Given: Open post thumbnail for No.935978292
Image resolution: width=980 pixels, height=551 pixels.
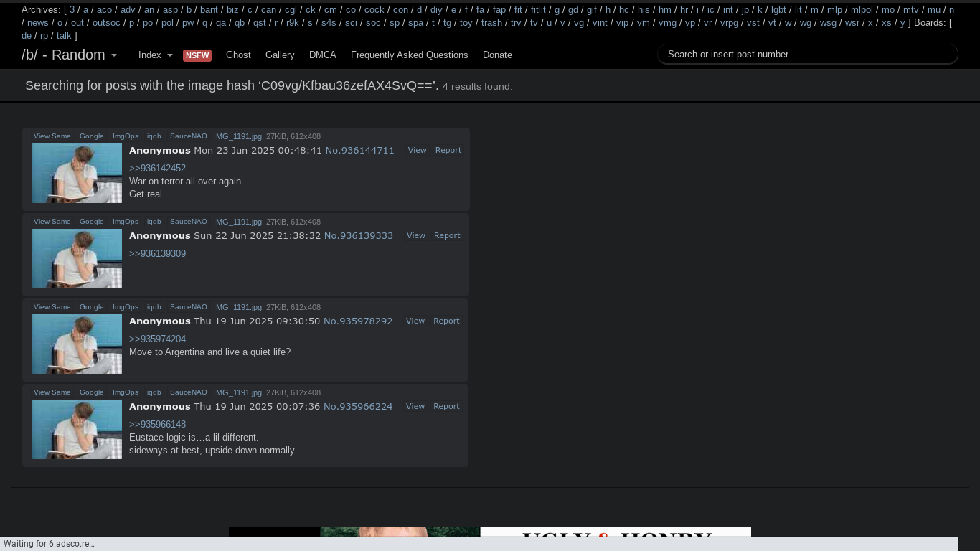Looking at the screenshot, I should [77, 344].
